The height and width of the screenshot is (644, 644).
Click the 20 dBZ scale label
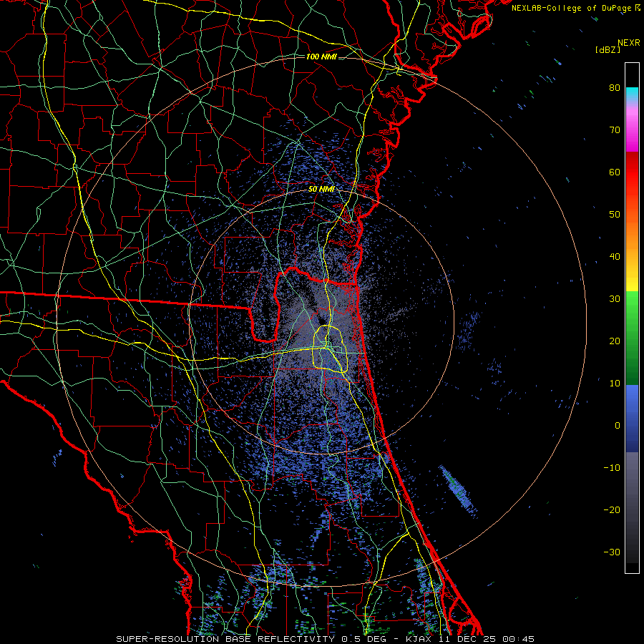pos(615,341)
